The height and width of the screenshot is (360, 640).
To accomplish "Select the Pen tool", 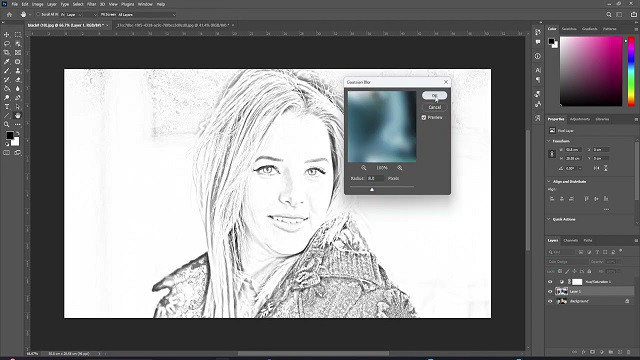I will click(18, 98).
